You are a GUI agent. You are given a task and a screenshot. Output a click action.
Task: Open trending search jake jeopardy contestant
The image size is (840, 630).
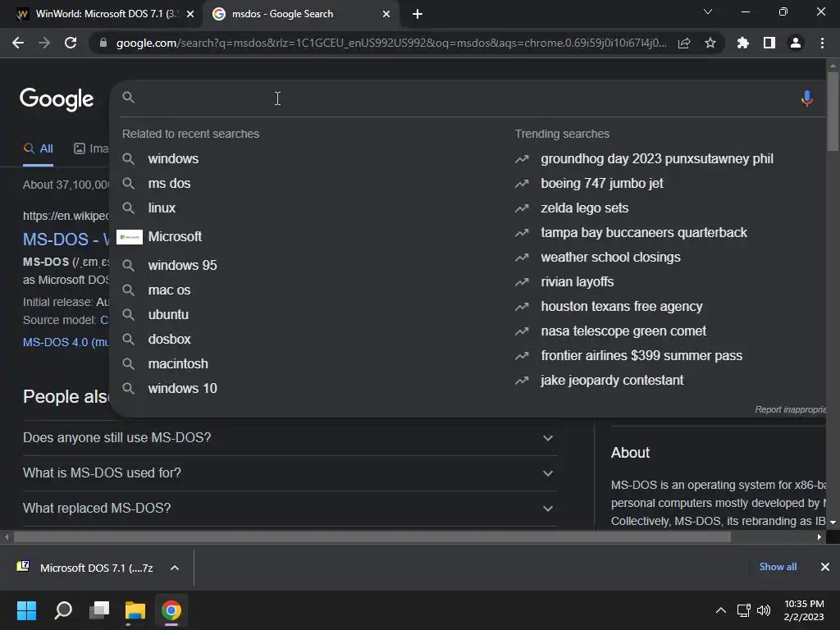(x=612, y=381)
